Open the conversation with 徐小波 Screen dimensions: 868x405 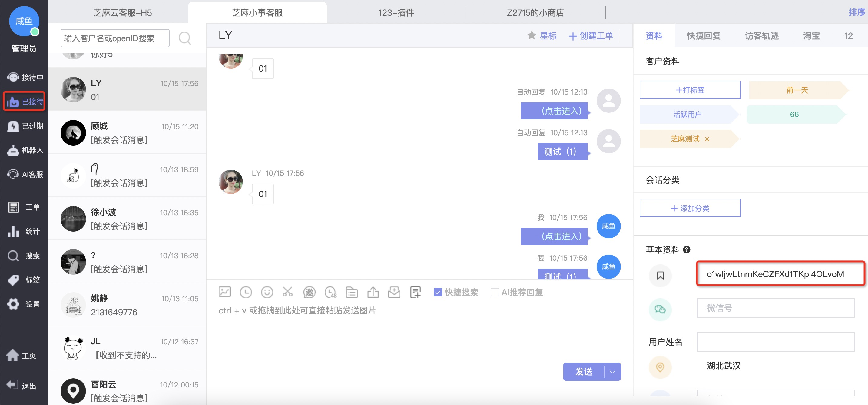(x=128, y=219)
